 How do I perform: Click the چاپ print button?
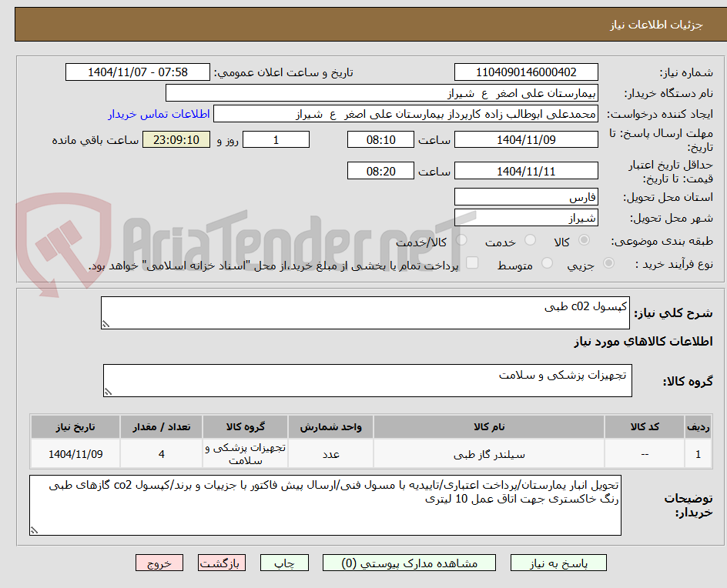pyautogui.click(x=284, y=563)
